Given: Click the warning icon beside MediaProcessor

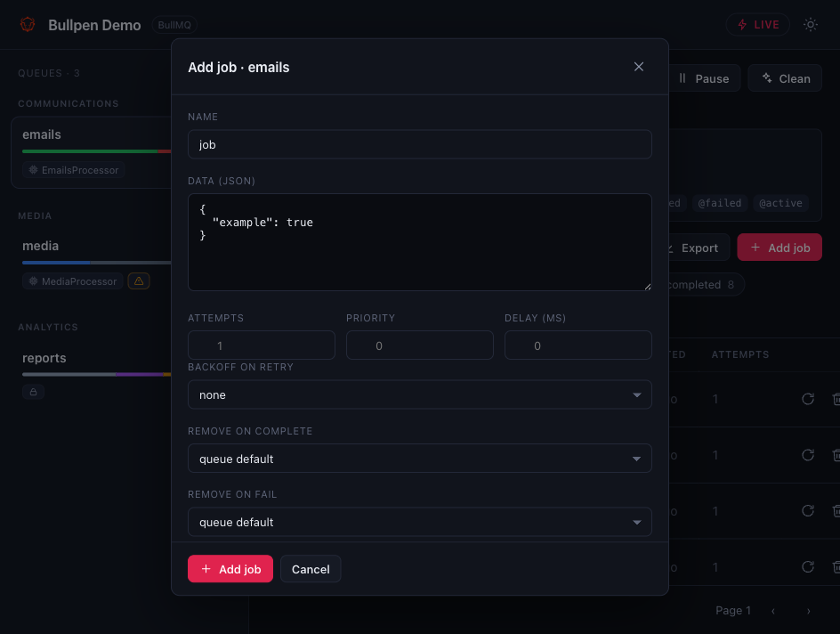Looking at the screenshot, I should [139, 280].
